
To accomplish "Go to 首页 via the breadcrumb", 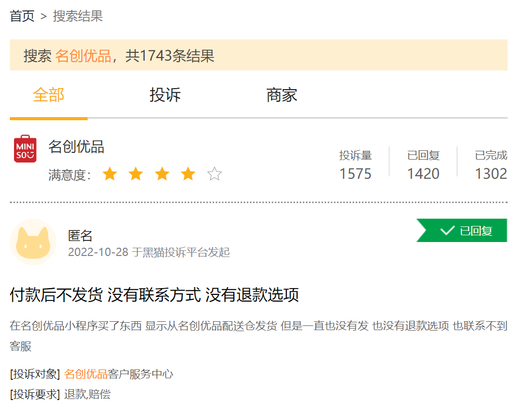I will click(22, 16).
